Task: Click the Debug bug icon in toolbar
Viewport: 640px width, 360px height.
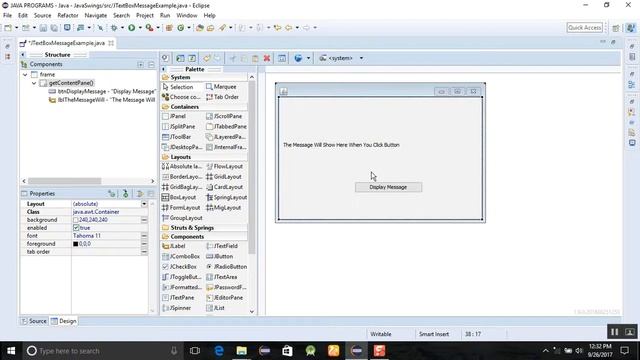Action: 114,28
